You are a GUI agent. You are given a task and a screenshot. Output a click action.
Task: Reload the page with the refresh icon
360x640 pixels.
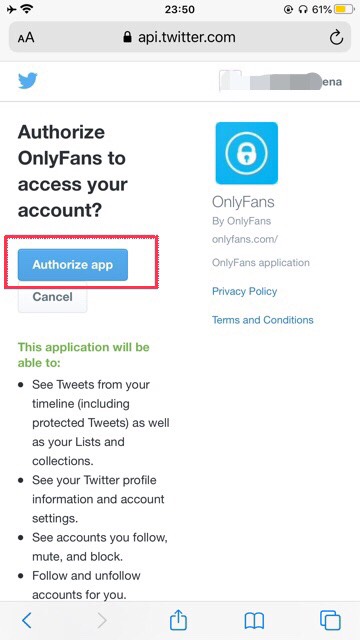[x=336, y=38]
